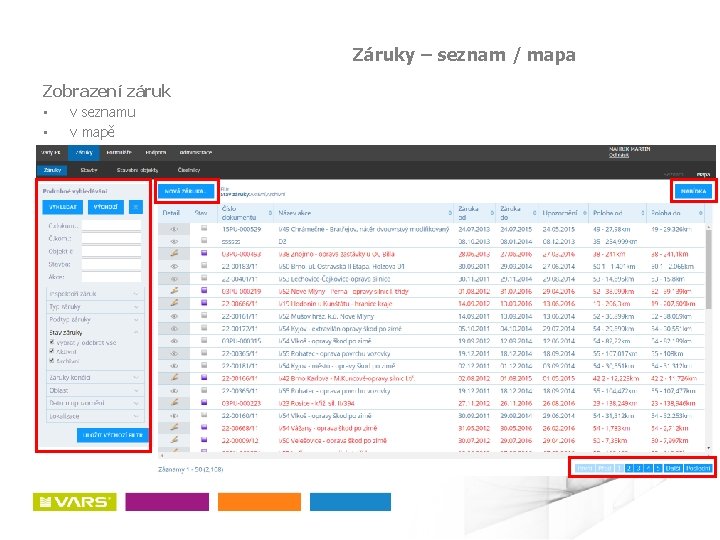Open the Administrace main menu tab
Image resolution: width=720 pixels, height=540 pixels.
pos(196,152)
